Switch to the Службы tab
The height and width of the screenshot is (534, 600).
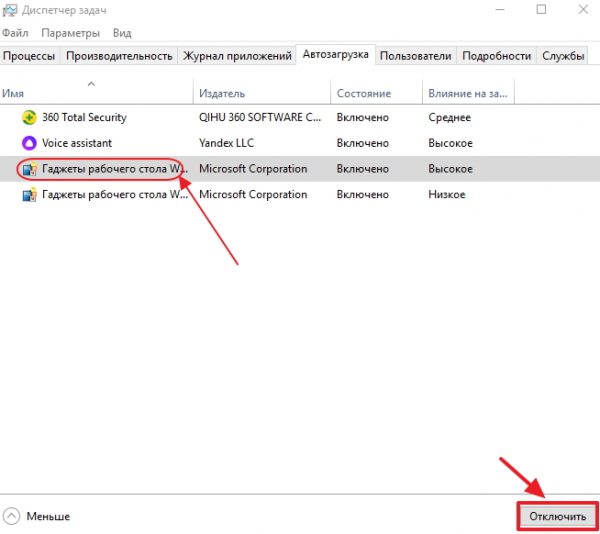coord(563,56)
